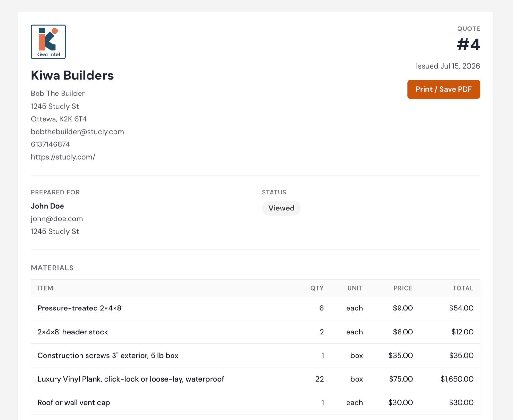Click quantity 6 in the Pressure-treated row
The image size is (513, 420).
pyautogui.click(x=321, y=308)
